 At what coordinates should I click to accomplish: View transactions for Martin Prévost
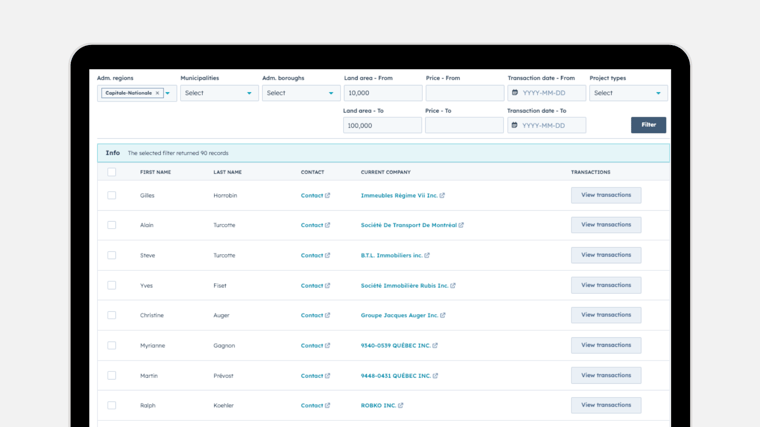coord(606,376)
